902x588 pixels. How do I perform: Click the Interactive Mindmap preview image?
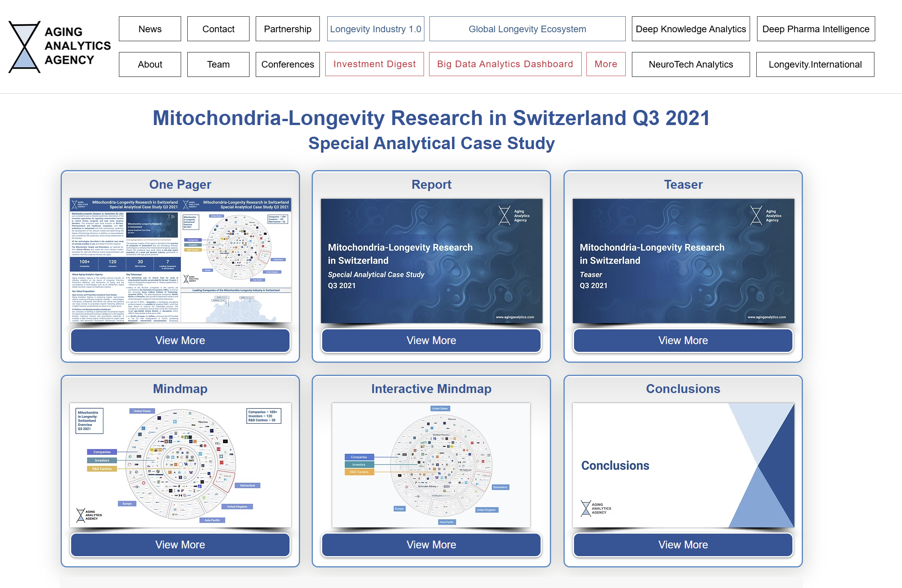coord(431,465)
